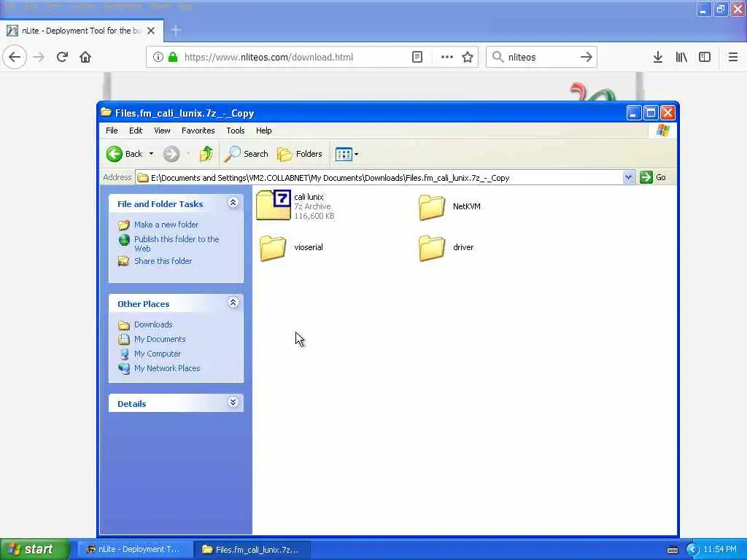Click the nliteos.com URL field
747x560 pixels.
coord(268,57)
